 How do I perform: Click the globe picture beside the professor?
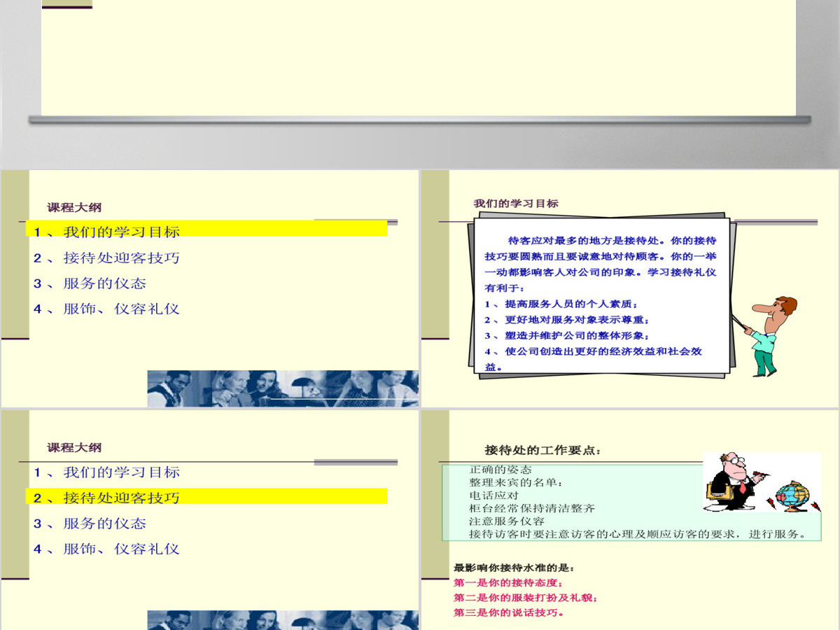coord(794,495)
